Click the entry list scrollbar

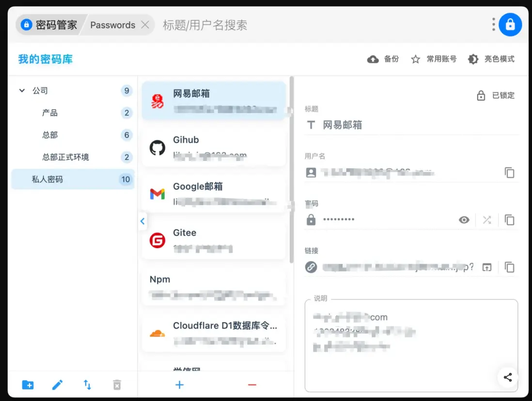coord(292,169)
